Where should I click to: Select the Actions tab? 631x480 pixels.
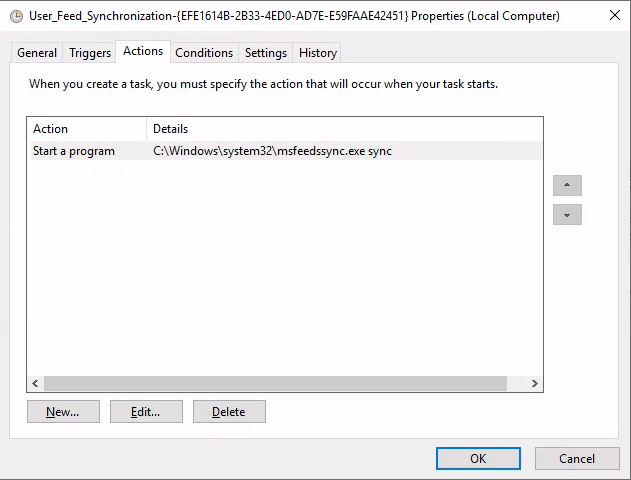[x=143, y=51]
